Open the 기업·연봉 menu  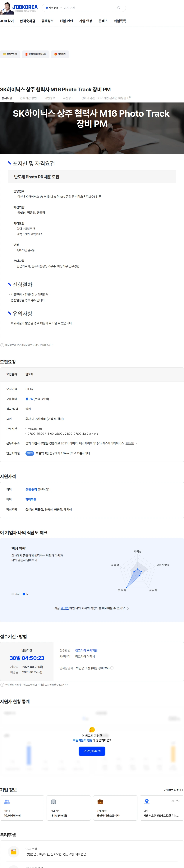tap(86, 21)
